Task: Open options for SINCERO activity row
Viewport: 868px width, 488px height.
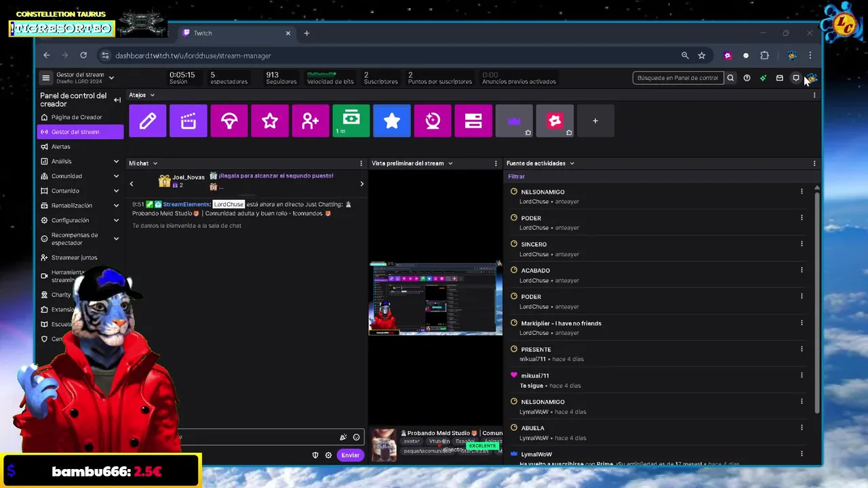Action: (x=802, y=244)
